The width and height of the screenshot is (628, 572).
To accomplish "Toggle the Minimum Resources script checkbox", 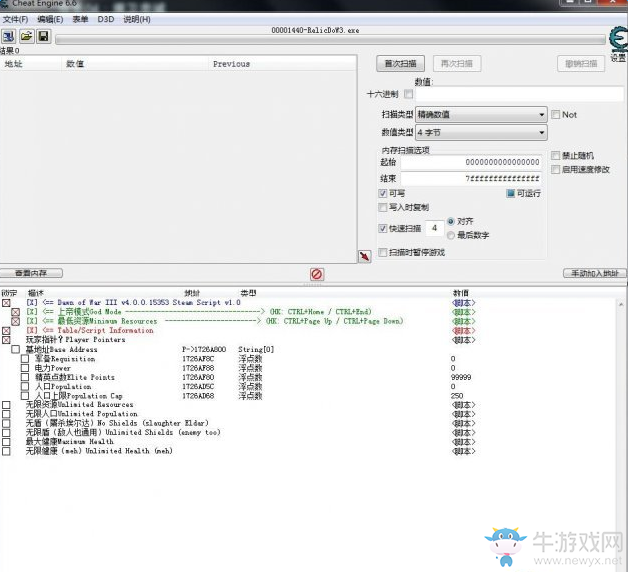I will (15, 321).
